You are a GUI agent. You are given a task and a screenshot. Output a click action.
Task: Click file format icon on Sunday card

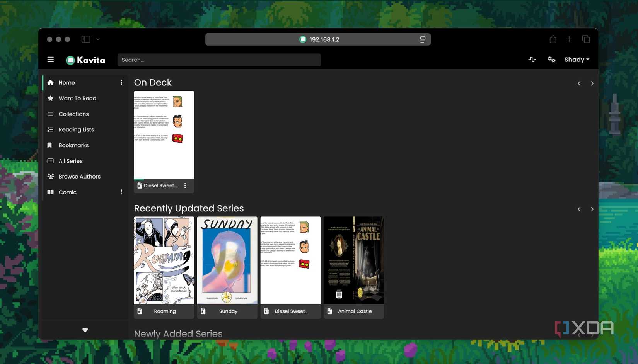[x=203, y=311]
